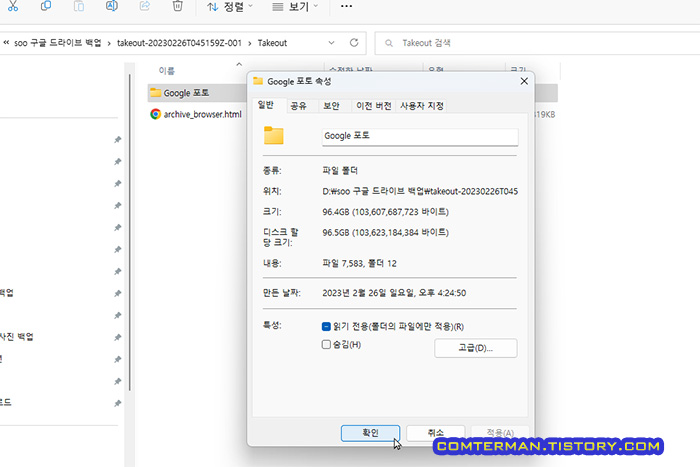Click the Share icon in toolbar
Screen dimensions: 700x467
click(145, 6)
